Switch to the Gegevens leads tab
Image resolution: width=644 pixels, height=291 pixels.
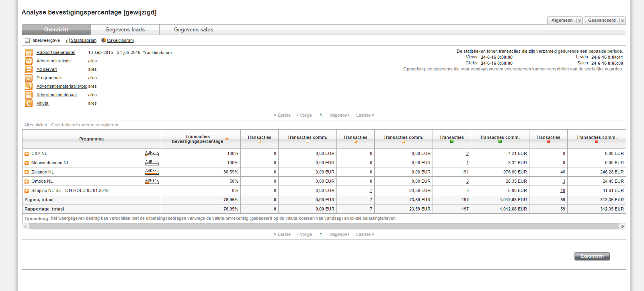click(x=125, y=30)
